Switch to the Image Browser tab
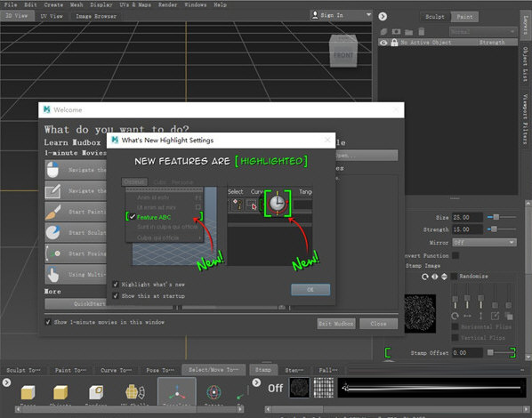 tap(96, 16)
